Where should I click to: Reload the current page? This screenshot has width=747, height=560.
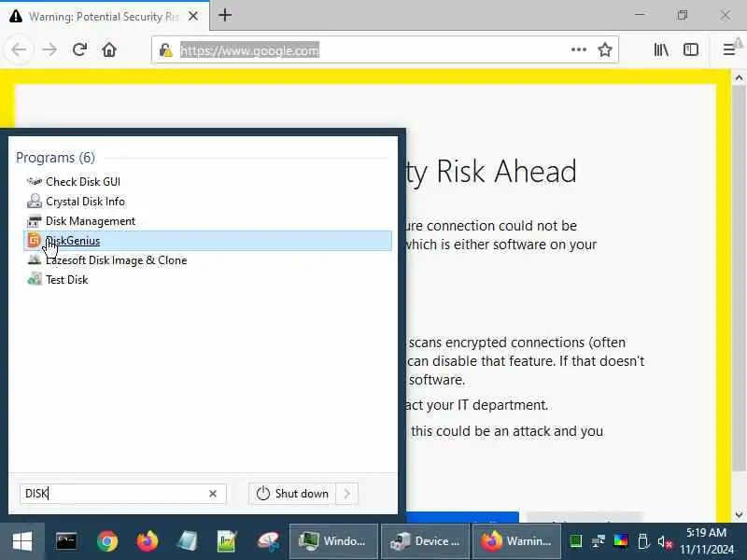79,49
